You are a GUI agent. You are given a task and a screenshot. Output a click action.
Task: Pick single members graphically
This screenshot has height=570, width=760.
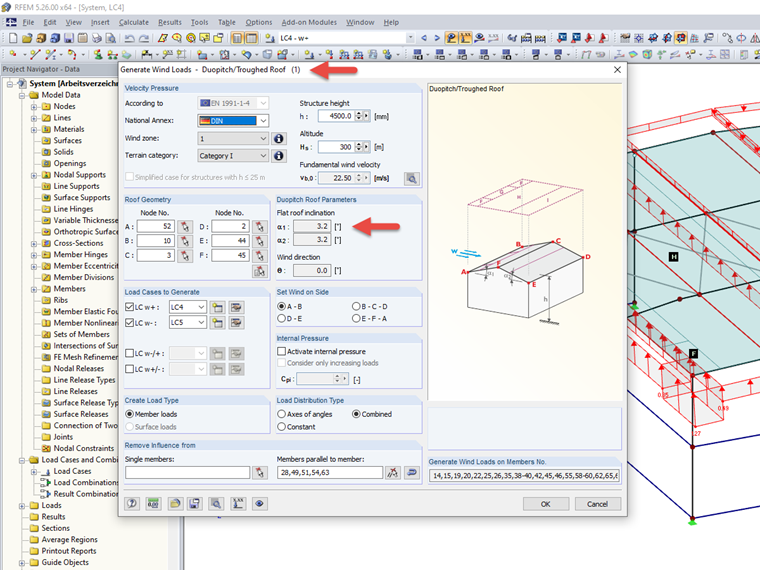260,473
